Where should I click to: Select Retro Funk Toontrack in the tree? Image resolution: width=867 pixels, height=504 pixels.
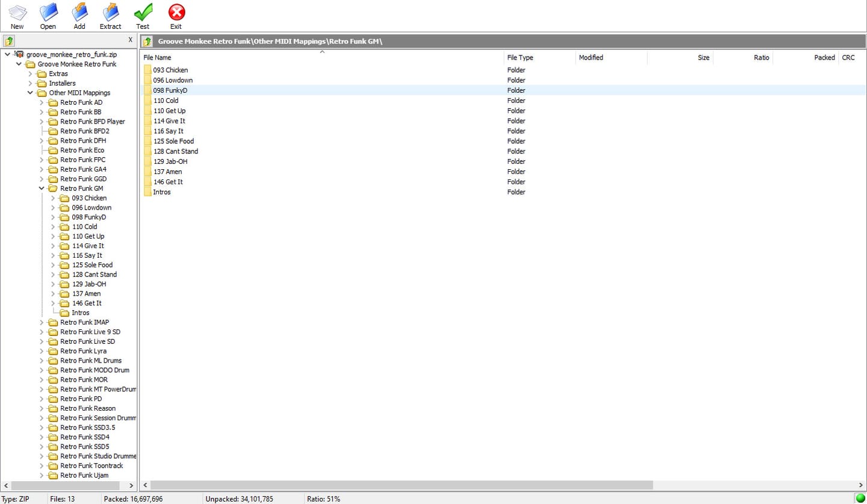(x=92, y=465)
